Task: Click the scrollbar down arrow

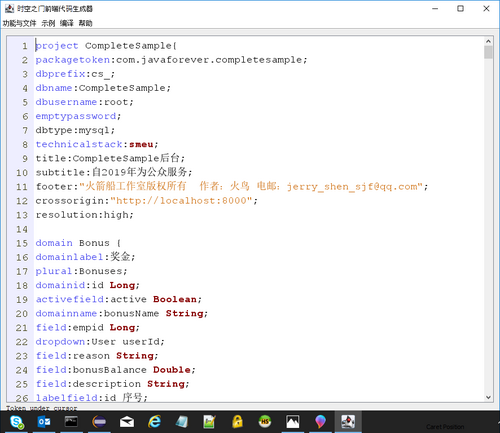Action: tap(488, 397)
